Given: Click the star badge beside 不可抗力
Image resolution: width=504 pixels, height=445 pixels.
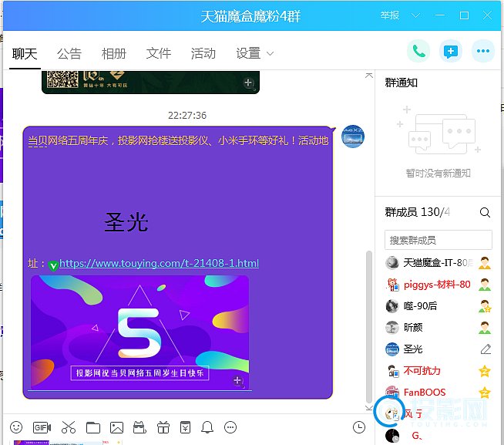Looking at the screenshot, I should (485, 371).
